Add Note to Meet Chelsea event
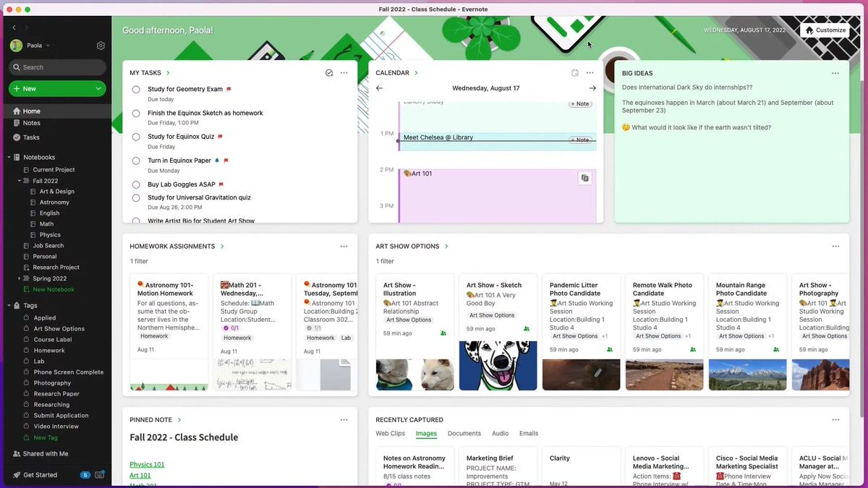The width and height of the screenshot is (868, 488). 579,140
